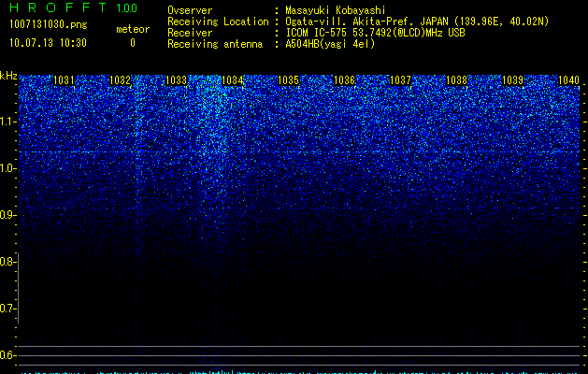This screenshot has height=374, width=588.
Task: Click the 1033 time marker
Action: coord(177,80)
